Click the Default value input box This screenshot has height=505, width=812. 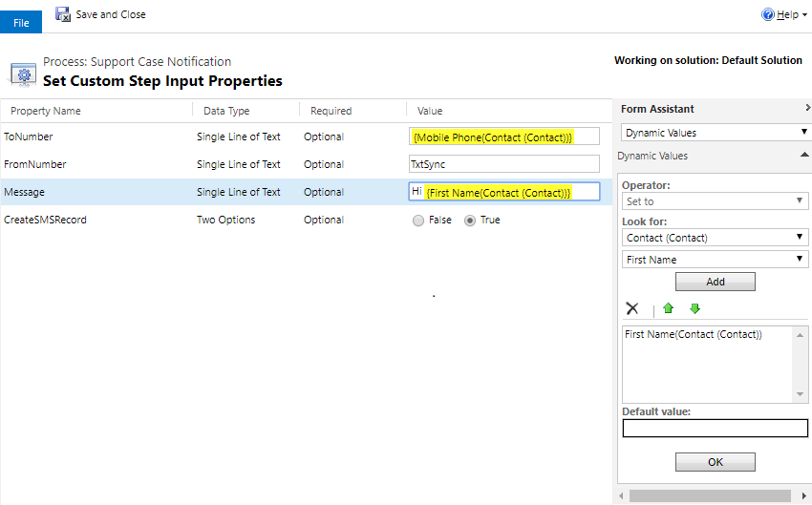pos(715,429)
